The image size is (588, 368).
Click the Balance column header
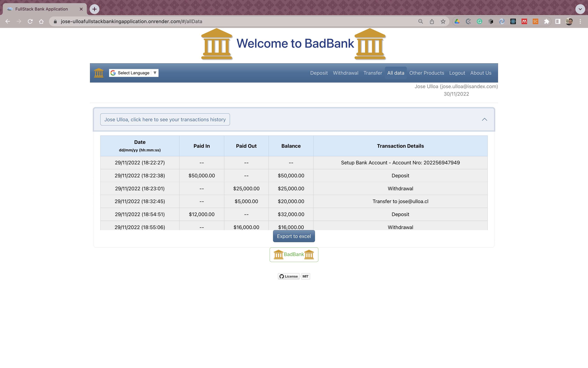[x=291, y=146]
